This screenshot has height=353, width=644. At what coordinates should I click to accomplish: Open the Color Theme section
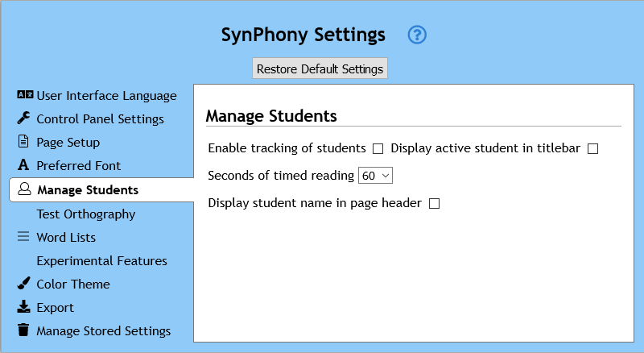(73, 284)
